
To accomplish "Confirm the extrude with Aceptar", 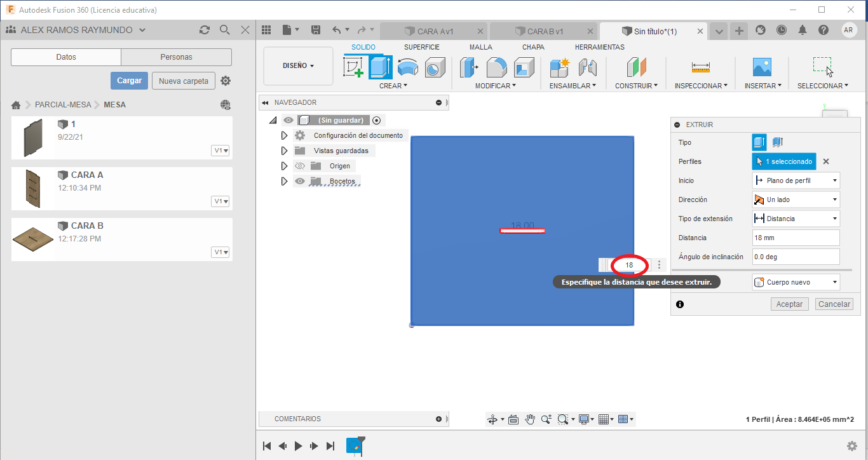I will click(790, 304).
